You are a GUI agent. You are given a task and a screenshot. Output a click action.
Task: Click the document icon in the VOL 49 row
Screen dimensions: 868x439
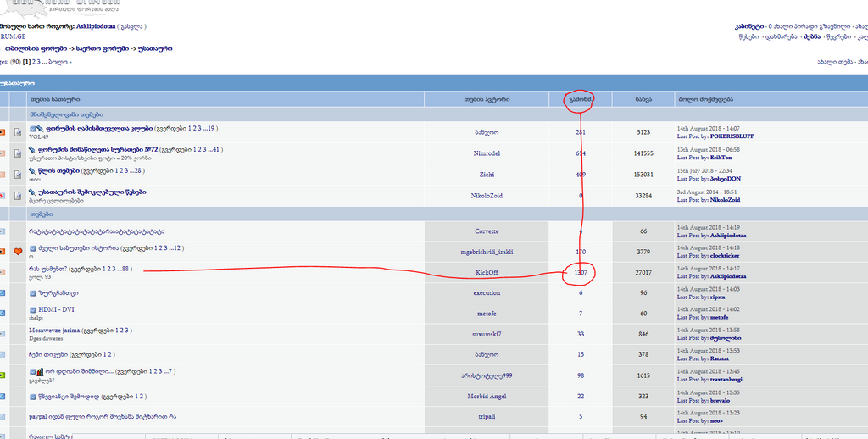[18, 132]
